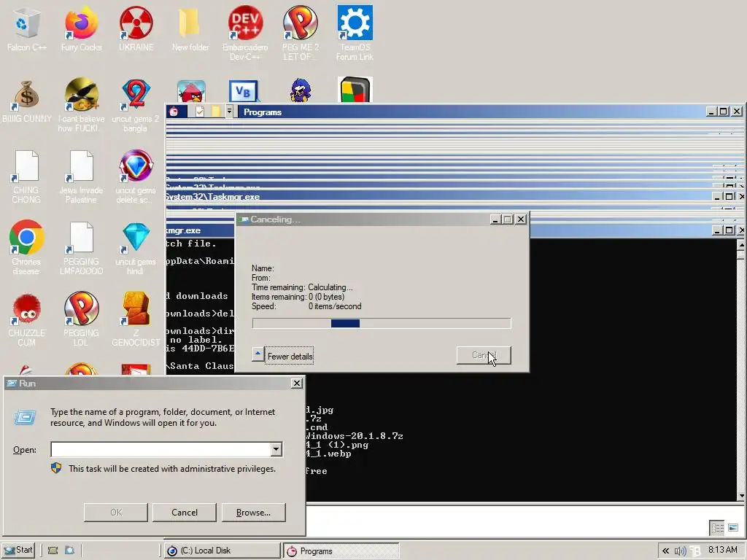Open the Falcon C++ recycle bin icon
747x560 pixels.
click(x=26, y=23)
